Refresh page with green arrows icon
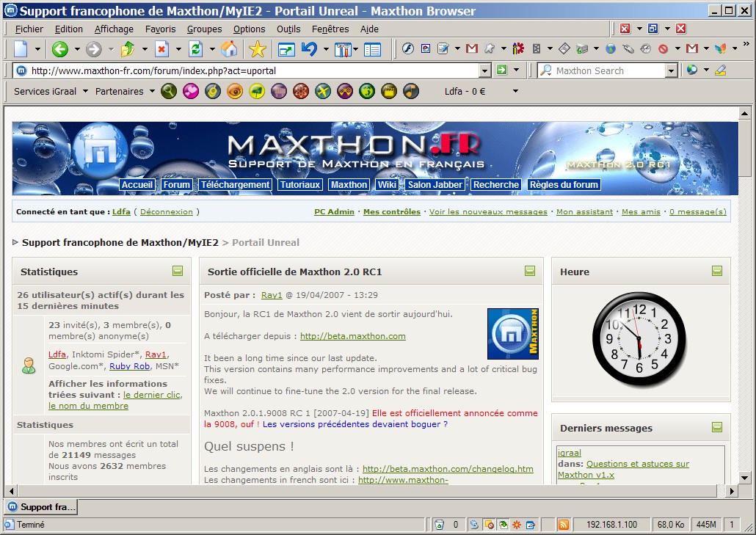 click(x=195, y=48)
